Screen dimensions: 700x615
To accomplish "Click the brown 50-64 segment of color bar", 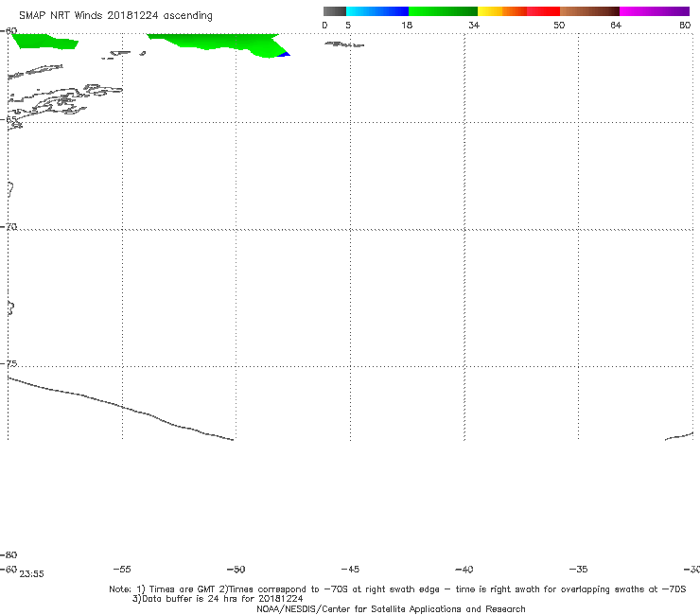I will click(589, 11).
